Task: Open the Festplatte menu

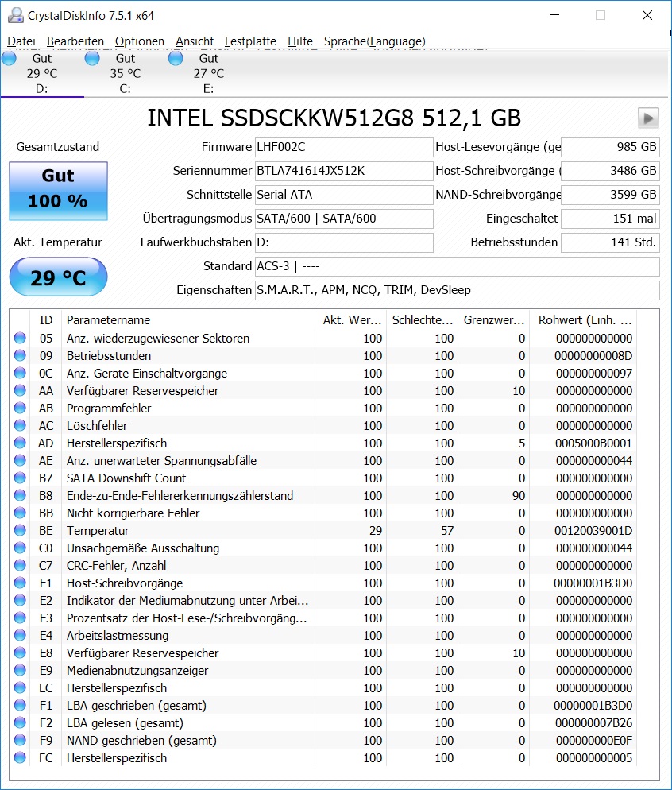Action: point(250,41)
